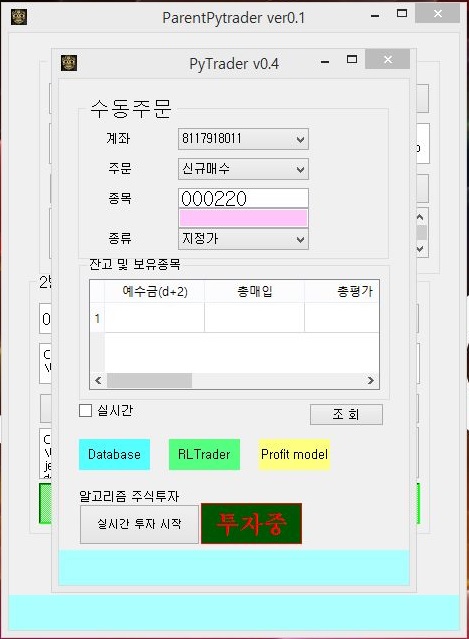Open the 종류 지정가 dropdown
The image size is (469, 639).
[x=243, y=239]
